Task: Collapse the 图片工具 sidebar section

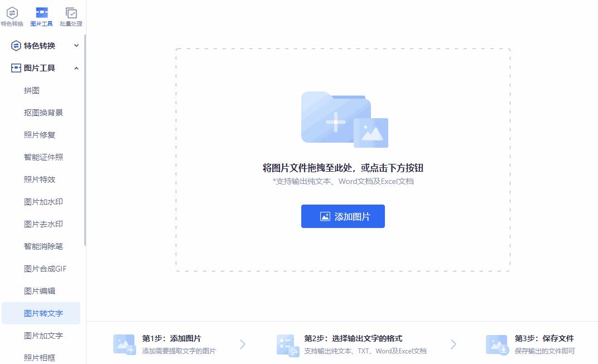Action: click(x=76, y=67)
